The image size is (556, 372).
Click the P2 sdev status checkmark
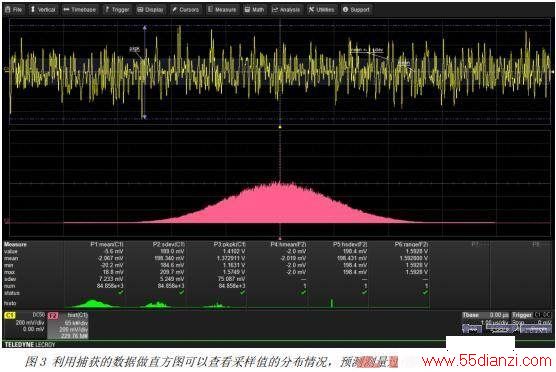pyautogui.click(x=182, y=293)
